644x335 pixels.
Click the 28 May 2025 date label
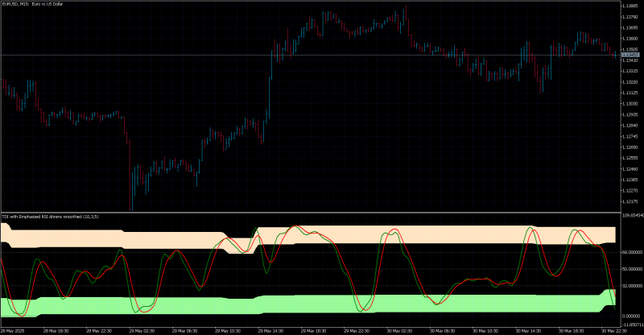13,331
